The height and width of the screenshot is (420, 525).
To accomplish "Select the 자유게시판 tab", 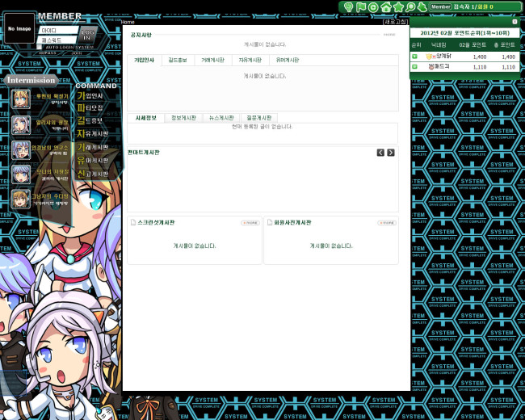I will 250,61.
